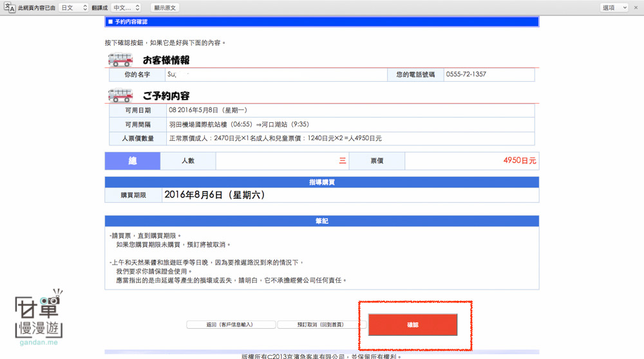
Task: Click the copyright footer text
Action: click(321, 356)
